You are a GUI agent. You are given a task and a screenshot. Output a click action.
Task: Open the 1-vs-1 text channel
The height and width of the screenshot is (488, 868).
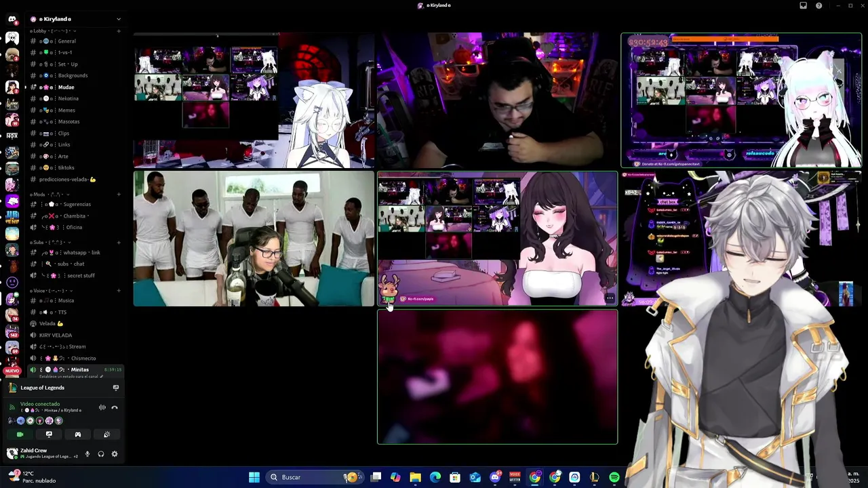pos(75,53)
